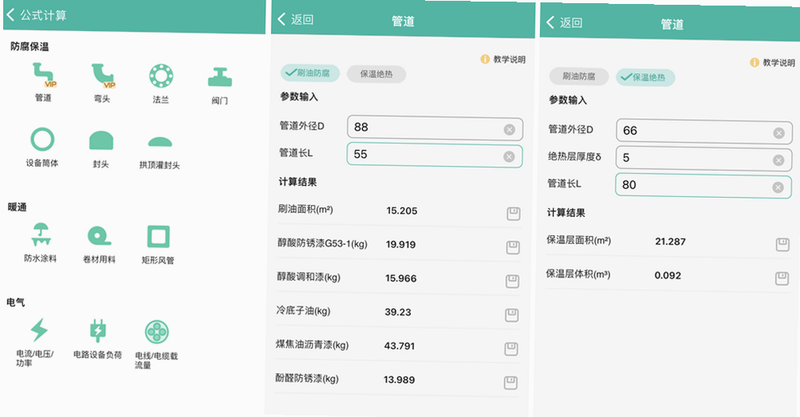Edit the 管道外径D field showing 88

pyautogui.click(x=435, y=128)
